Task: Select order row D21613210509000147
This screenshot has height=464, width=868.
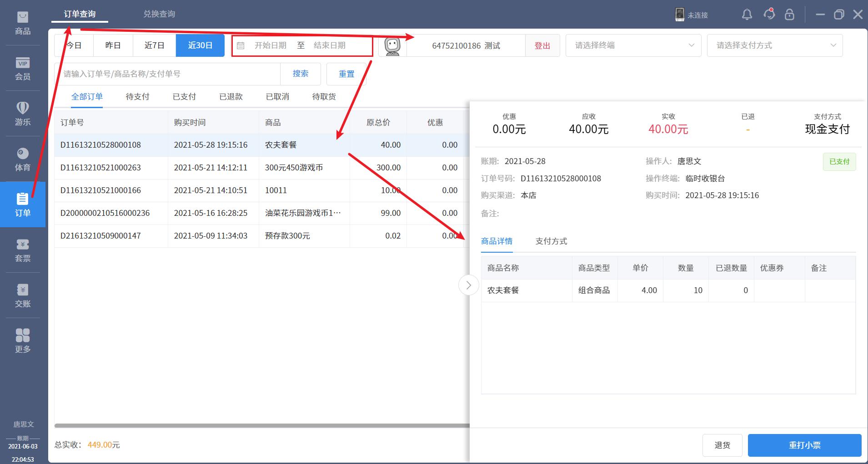Action: (x=262, y=236)
